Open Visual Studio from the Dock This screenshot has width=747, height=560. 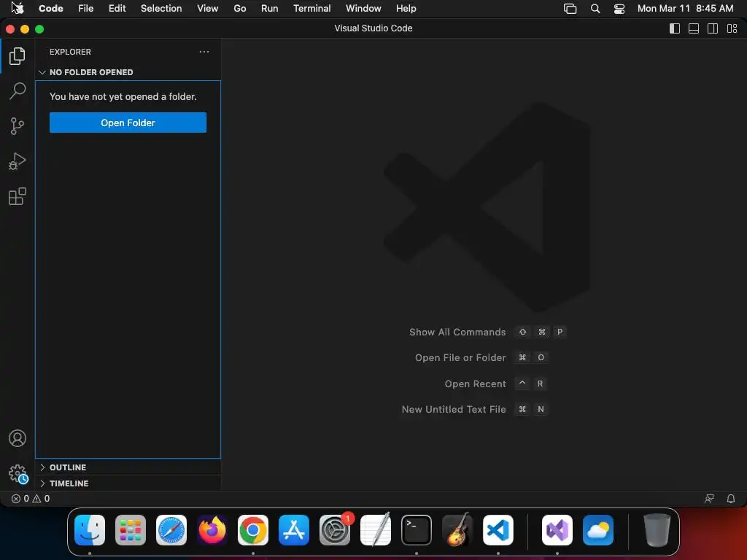click(x=557, y=530)
